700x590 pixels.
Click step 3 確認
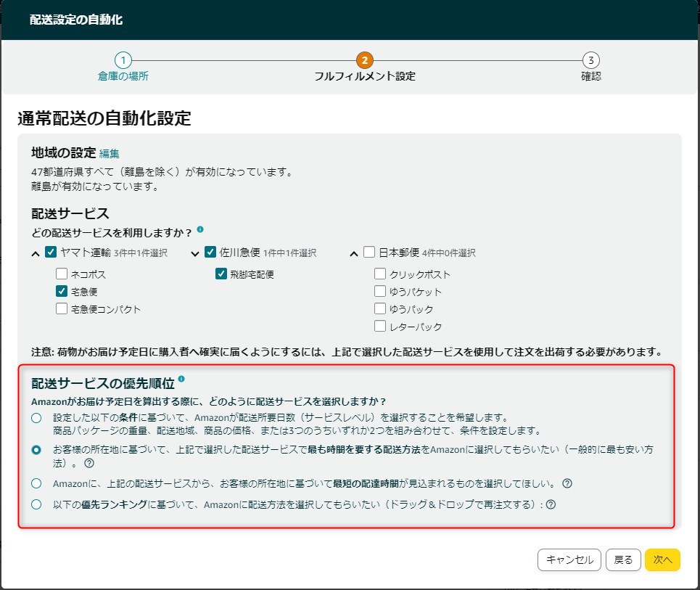tap(591, 67)
